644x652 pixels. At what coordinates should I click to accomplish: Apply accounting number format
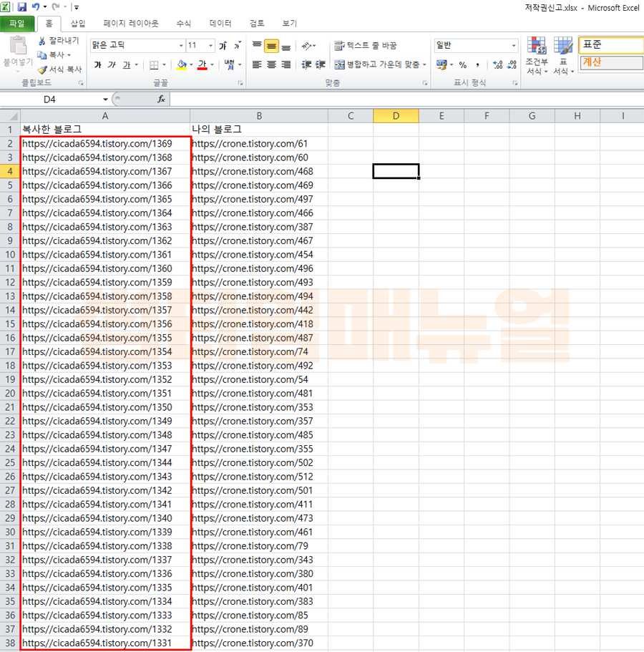441,64
